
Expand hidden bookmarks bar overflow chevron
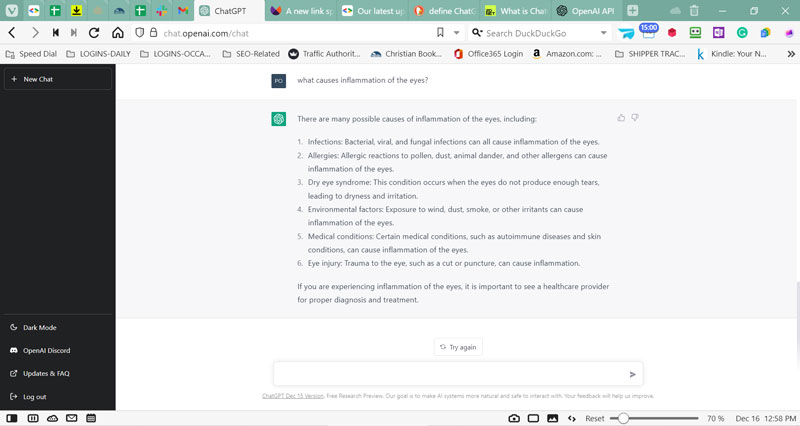coord(789,53)
